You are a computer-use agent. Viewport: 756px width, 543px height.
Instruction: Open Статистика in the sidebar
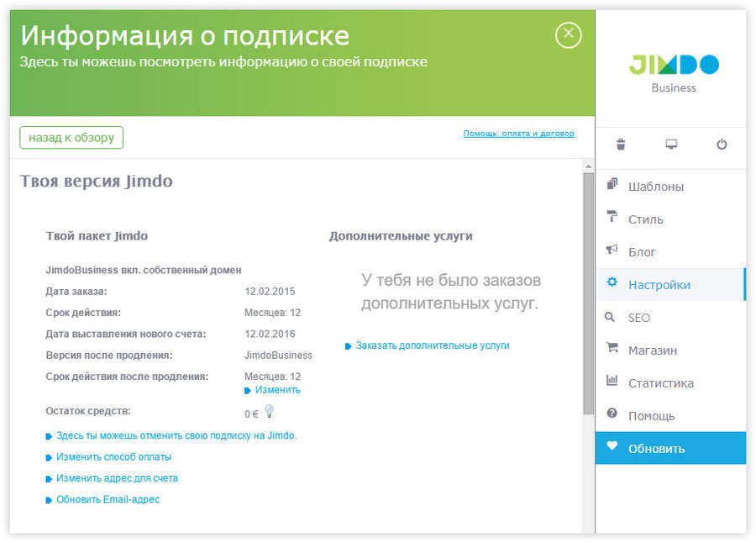coord(670,383)
